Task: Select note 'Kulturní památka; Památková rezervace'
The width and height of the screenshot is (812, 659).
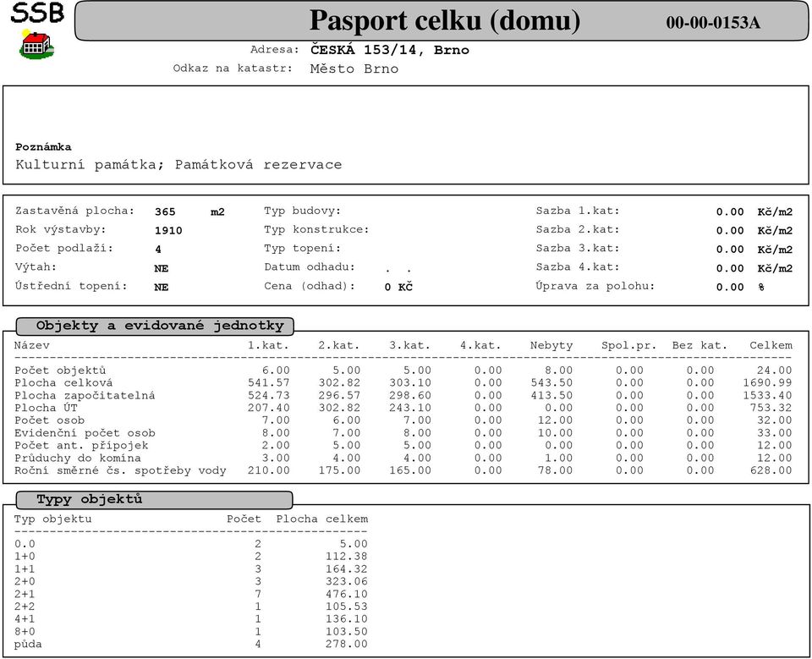Action: [178, 165]
